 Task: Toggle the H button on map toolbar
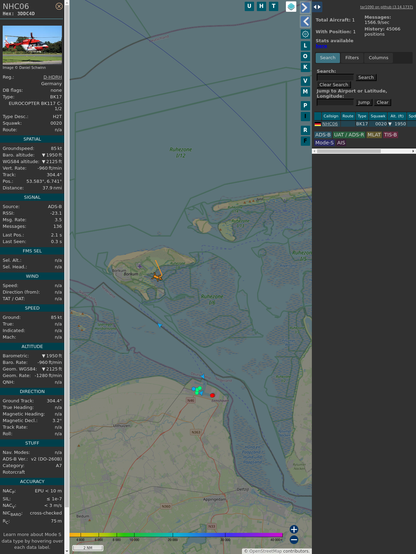(261, 6)
